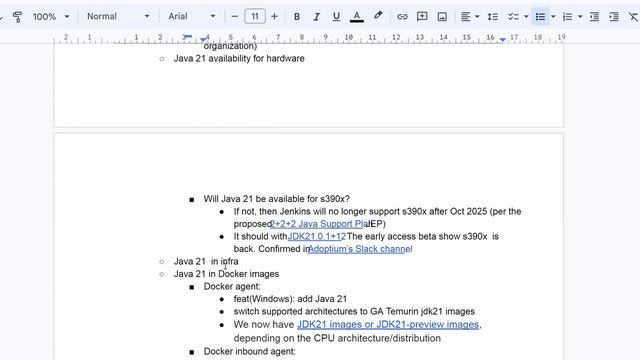Expand the checklist options arrow

click(526, 17)
